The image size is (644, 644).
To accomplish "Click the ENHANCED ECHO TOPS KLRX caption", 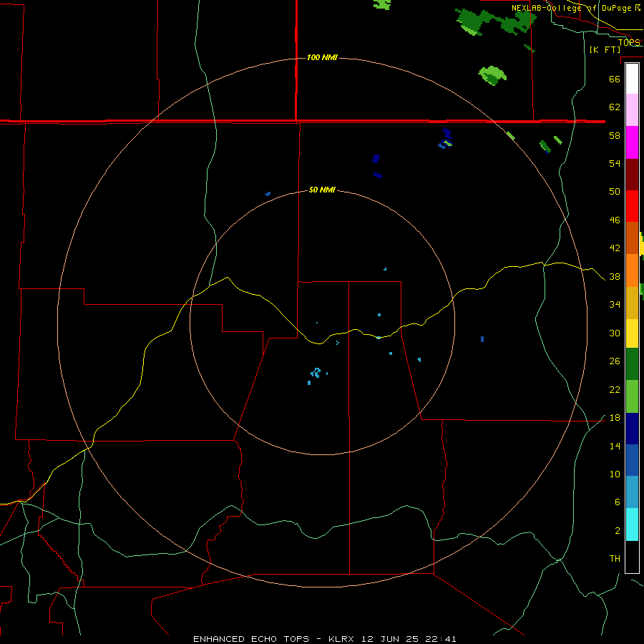I will pyautogui.click(x=324, y=639).
